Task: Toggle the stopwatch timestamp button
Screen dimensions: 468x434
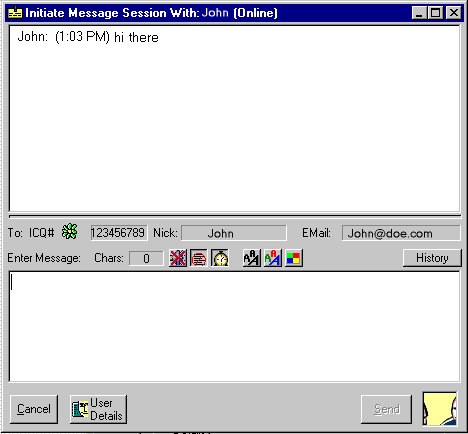Action: point(220,258)
